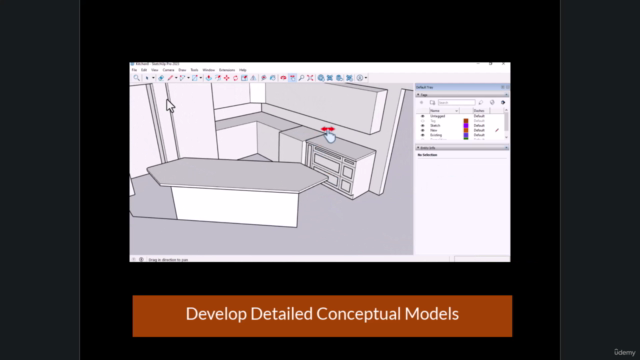Click the red pencil in New row
The height and width of the screenshot is (360, 640).
[497, 130]
